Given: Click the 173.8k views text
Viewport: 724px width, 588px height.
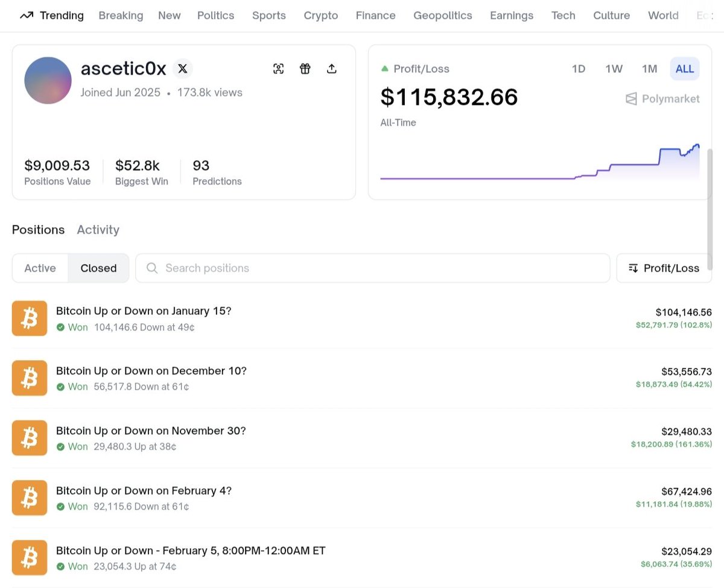Looking at the screenshot, I should [x=210, y=92].
